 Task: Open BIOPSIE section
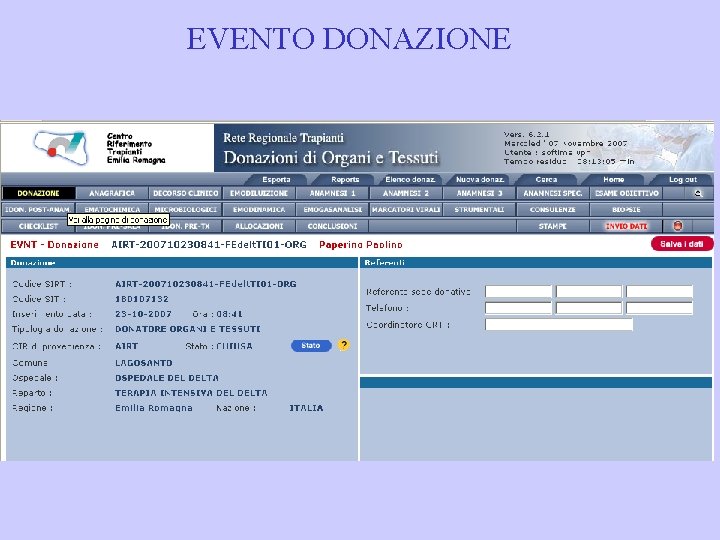pos(626,209)
